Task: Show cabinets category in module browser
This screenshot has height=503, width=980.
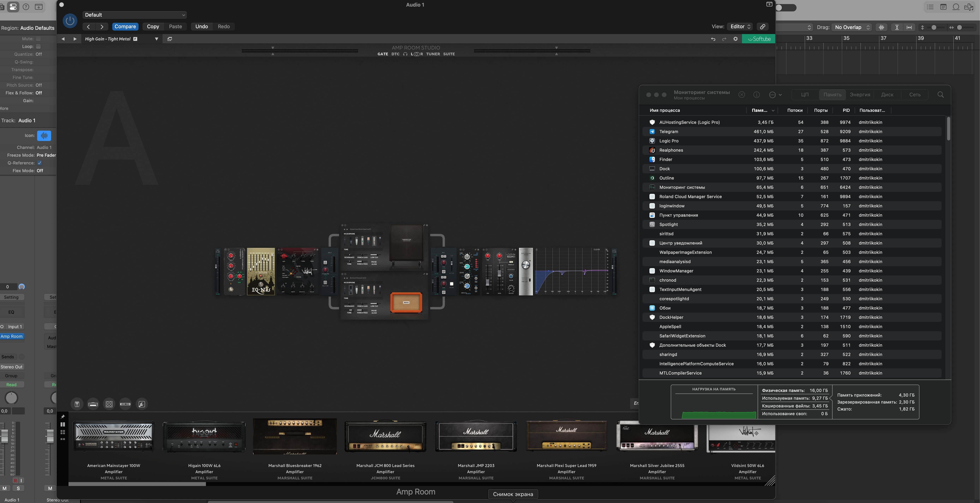Action: pos(109,404)
